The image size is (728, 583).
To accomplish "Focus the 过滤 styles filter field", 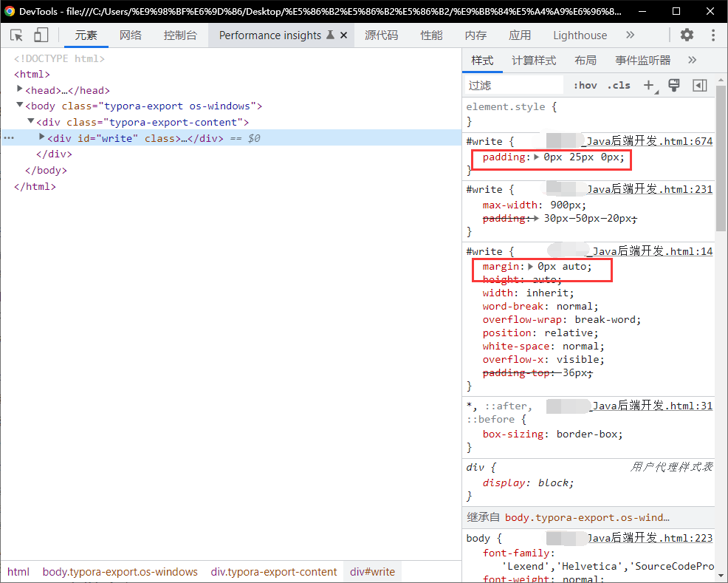I will (515, 86).
